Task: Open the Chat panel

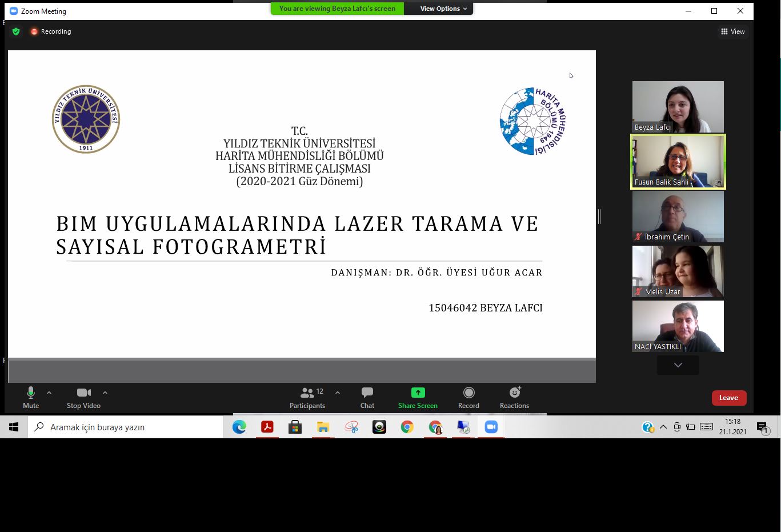Action: pyautogui.click(x=367, y=398)
